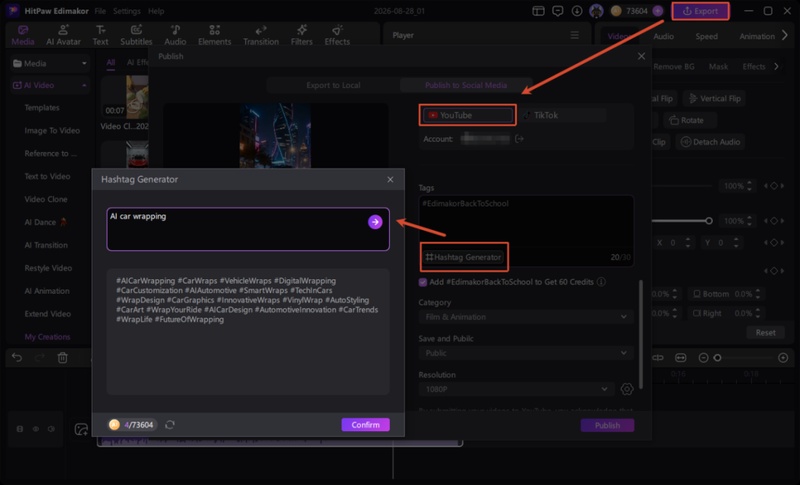This screenshot has height=485, width=800.
Task: Click the Vertical Flip button
Action: pos(714,98)
